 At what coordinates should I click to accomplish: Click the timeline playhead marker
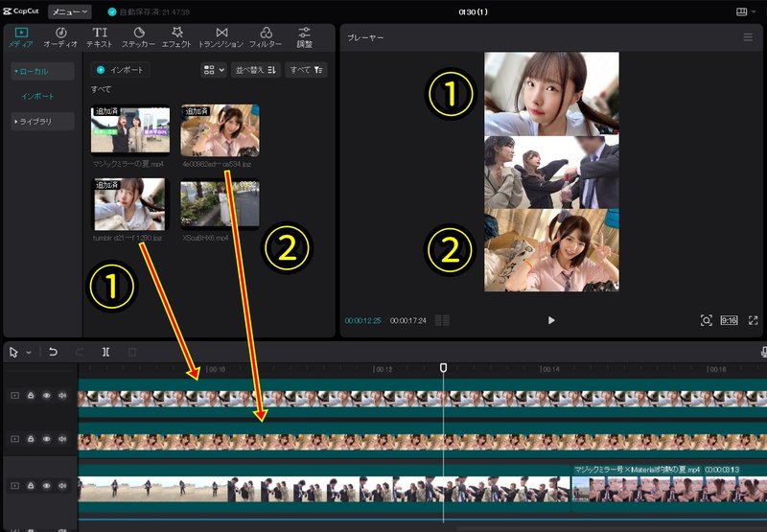click(x=443, y=367)
